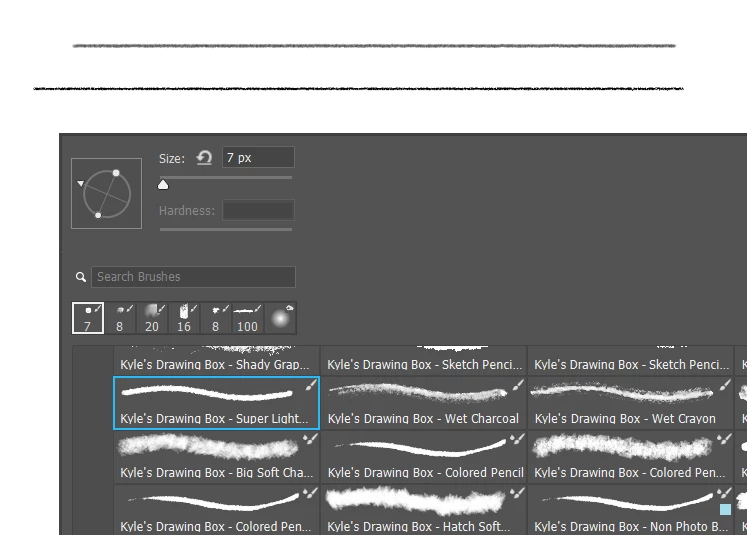This screenshot has width=747, height=535.
Task: Click the brush tool icon on Wet Crayon tile
Action: (725, 385)
